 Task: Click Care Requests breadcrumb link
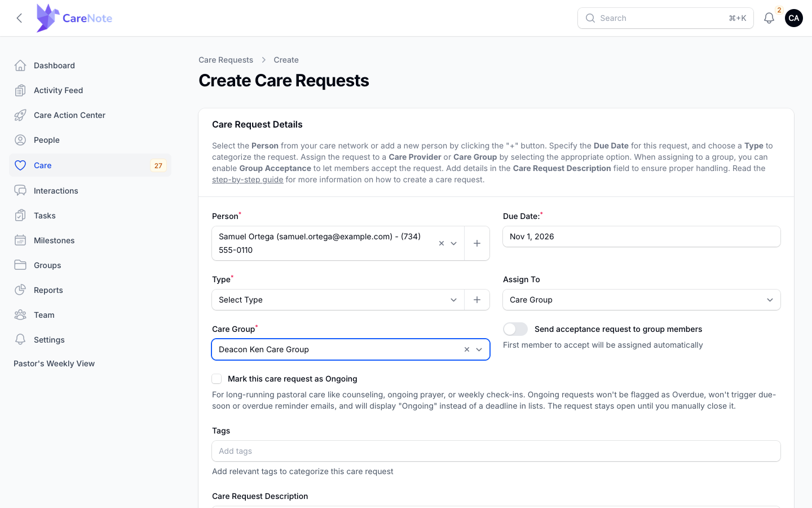click(x=226, y=60)
